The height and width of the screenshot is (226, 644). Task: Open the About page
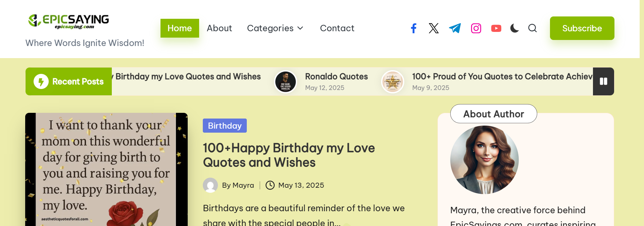click(x=219, y=28)
